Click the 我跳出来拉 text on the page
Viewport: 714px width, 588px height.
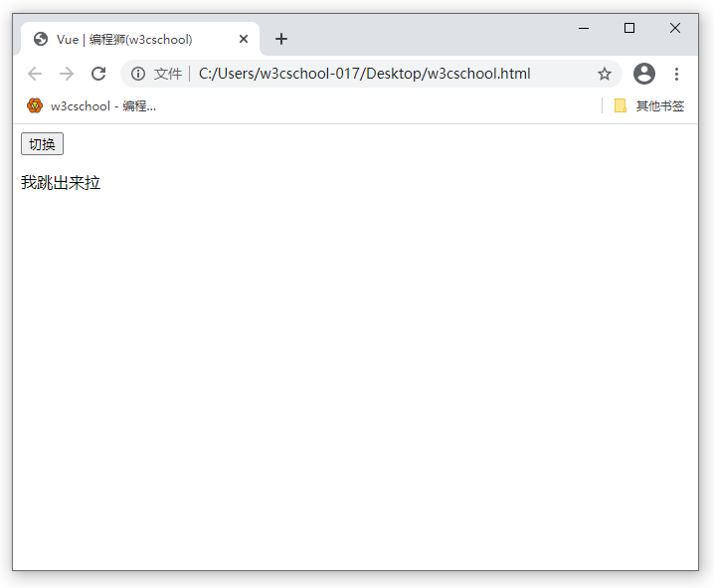61,183
